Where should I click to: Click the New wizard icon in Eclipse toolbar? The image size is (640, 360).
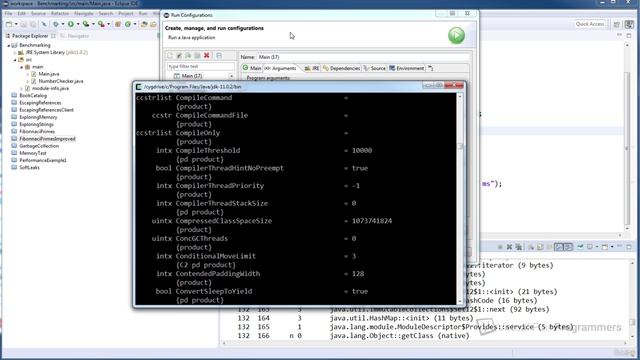[x=9, y=24]
